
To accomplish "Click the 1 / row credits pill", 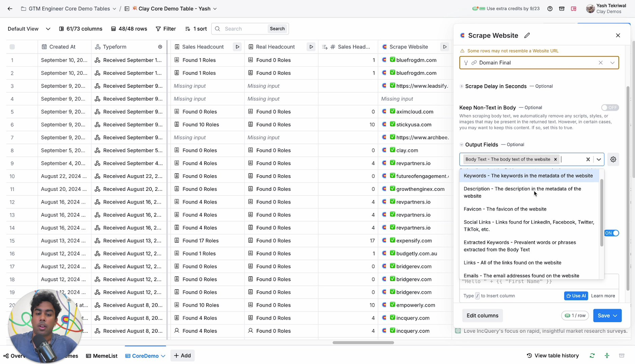I will coord(575,316).
